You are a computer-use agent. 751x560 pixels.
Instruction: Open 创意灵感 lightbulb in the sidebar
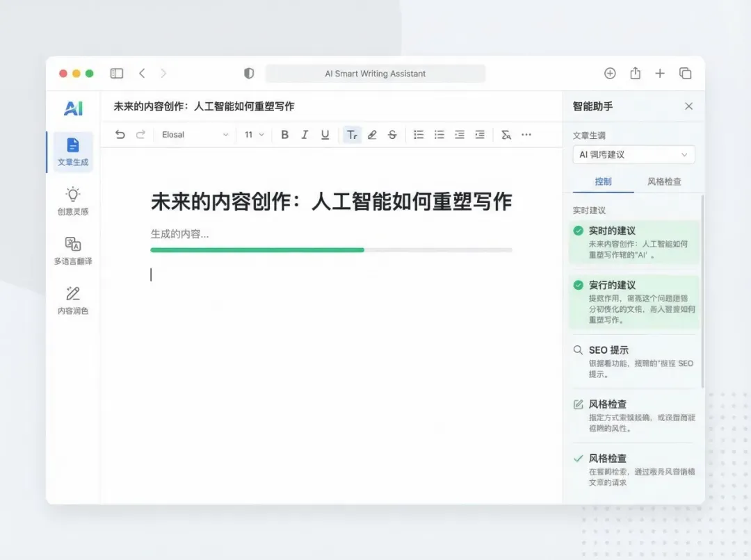click(x=73, y=201)
